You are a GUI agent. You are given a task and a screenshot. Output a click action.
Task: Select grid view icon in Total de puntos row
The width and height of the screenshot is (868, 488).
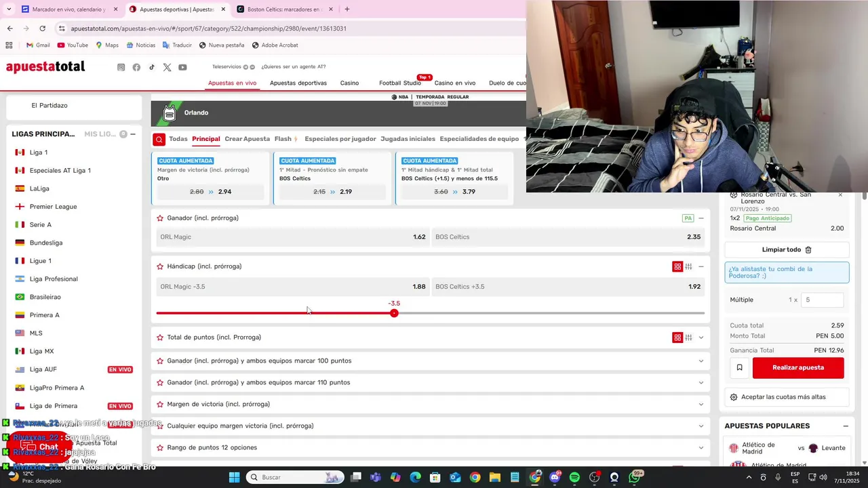(x=677, y=338)
